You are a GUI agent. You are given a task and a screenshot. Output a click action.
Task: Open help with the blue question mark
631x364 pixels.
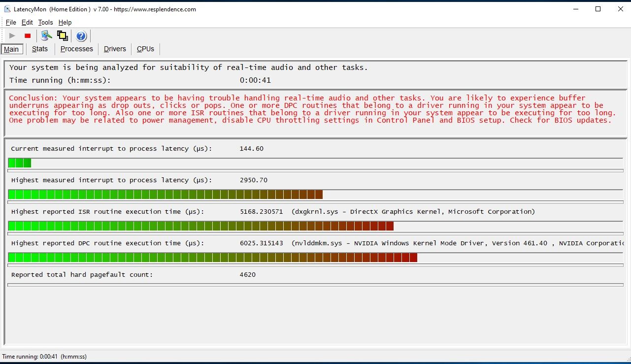point(81,35)
